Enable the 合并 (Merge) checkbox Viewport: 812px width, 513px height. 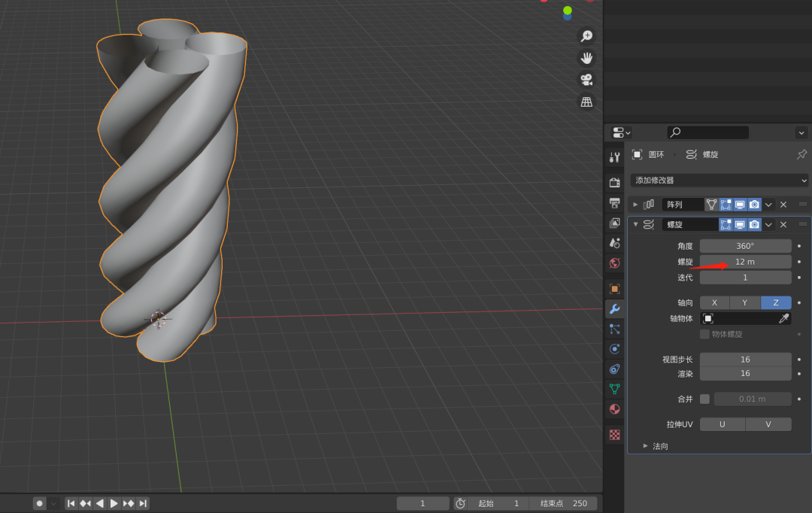[704, 399]
